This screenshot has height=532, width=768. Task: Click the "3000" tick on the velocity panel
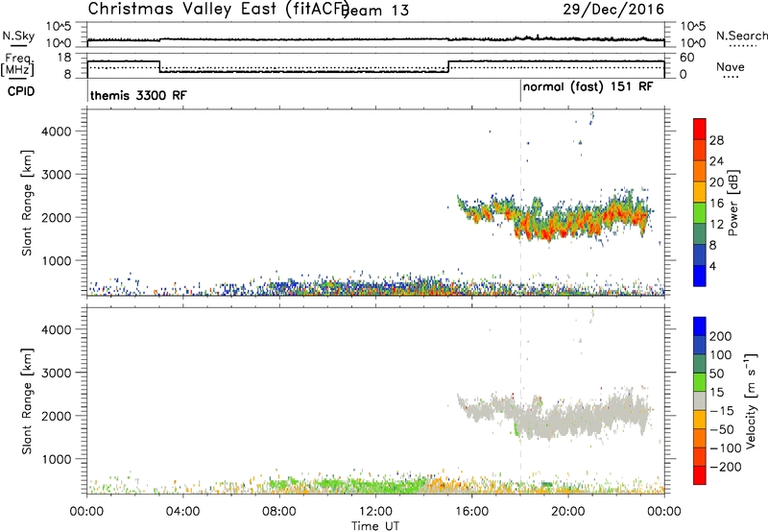(x=57, y=373)
